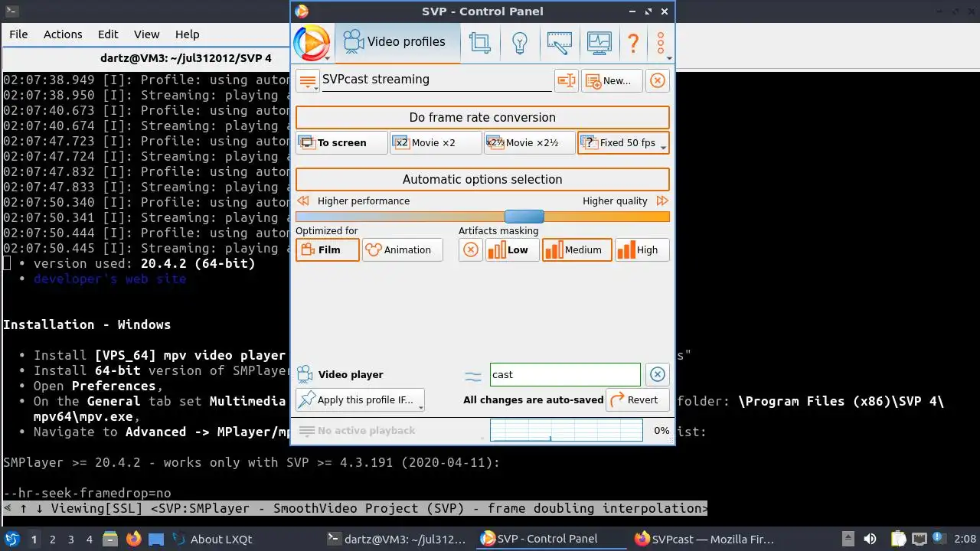
Task: Open Help menu in terminal window
Action: click(x=187, y=34)
